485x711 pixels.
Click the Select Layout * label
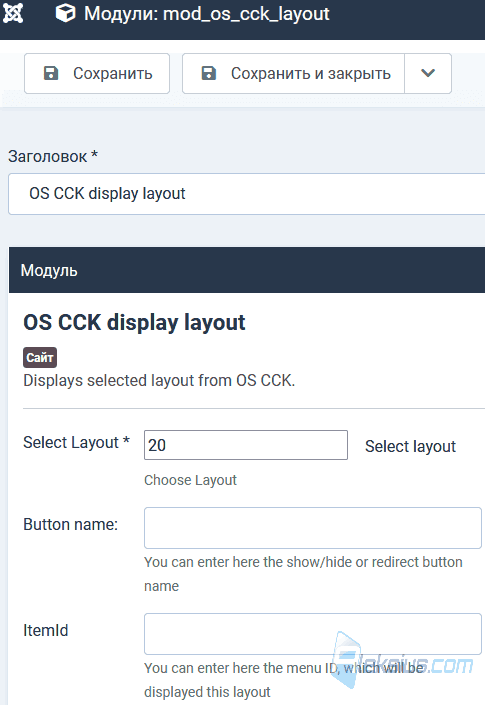[x=77, y=442]
